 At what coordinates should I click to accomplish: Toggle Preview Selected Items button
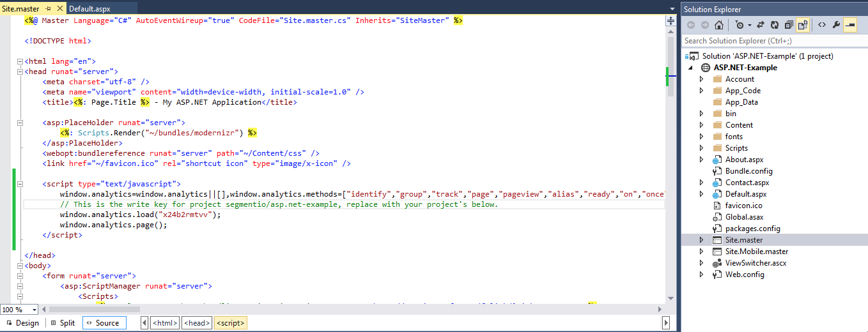pyautogui.click(x=850, y=25)
